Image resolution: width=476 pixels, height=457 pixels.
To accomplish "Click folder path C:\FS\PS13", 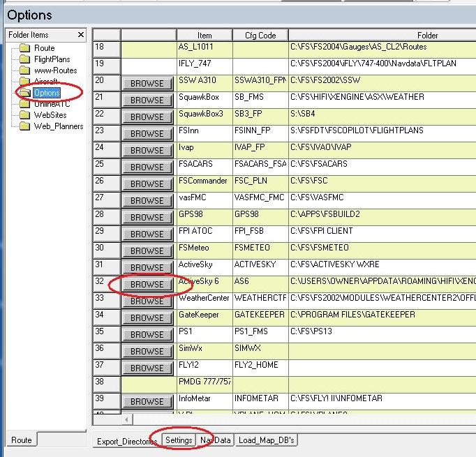I will [311, 331].
